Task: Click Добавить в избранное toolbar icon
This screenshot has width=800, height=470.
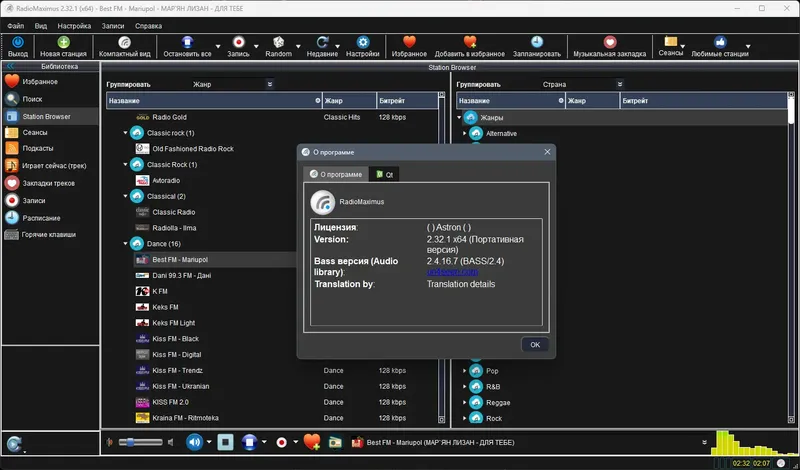Action: click(470, 42)
